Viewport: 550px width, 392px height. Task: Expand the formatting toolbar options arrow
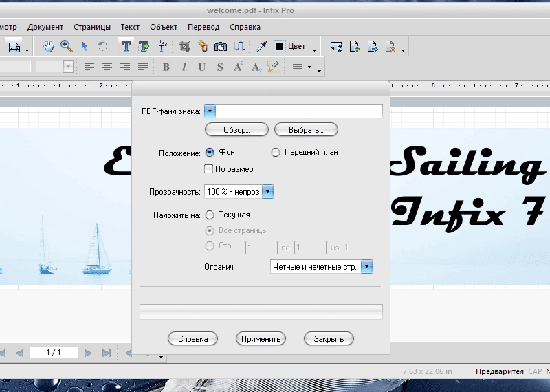[319, 71]
